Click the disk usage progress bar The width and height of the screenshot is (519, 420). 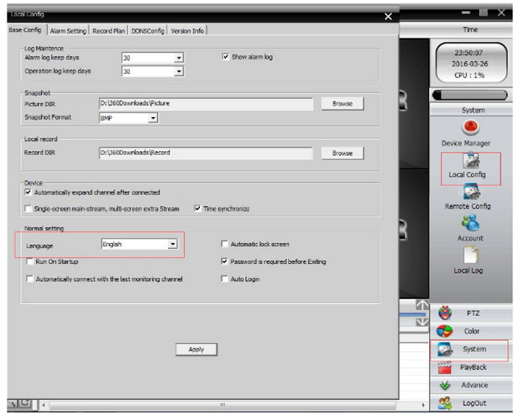(x=470, y=95)
